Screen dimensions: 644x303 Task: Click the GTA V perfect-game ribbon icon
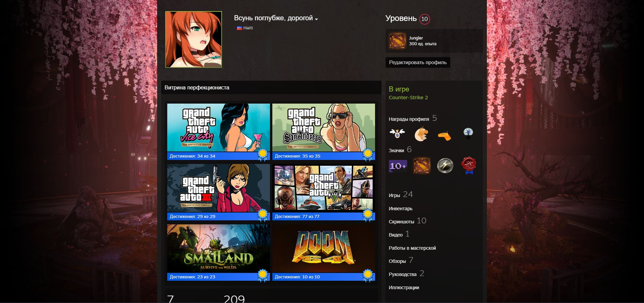[368, 215]
